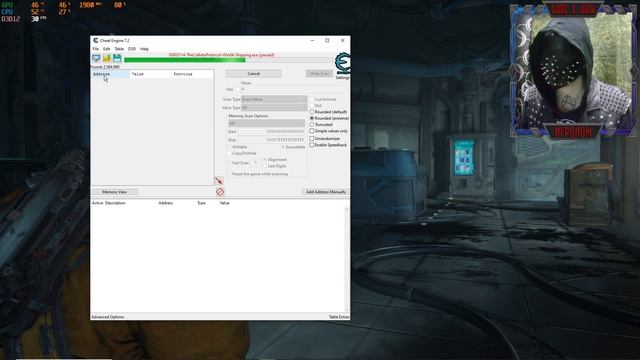Open the Help menu
The width and height of the screenshot is (640, 360).
tap(144, 49)
